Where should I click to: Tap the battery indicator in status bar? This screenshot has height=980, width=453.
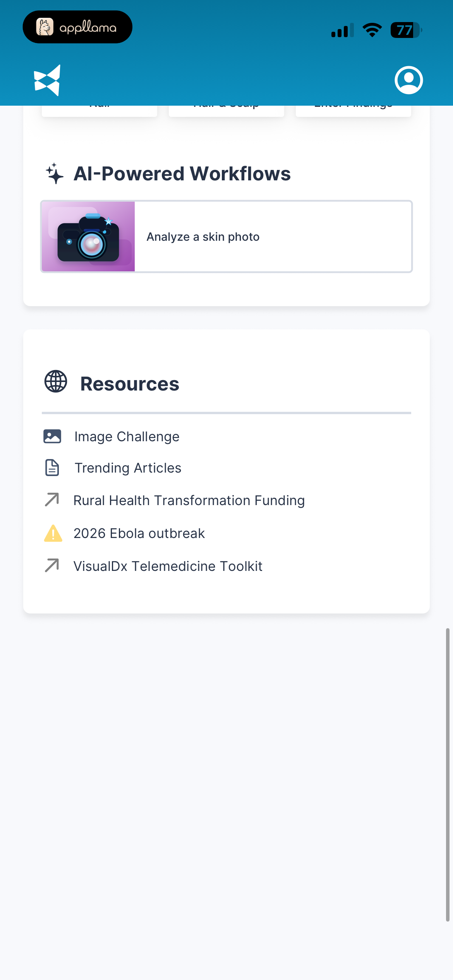point(406,30)
